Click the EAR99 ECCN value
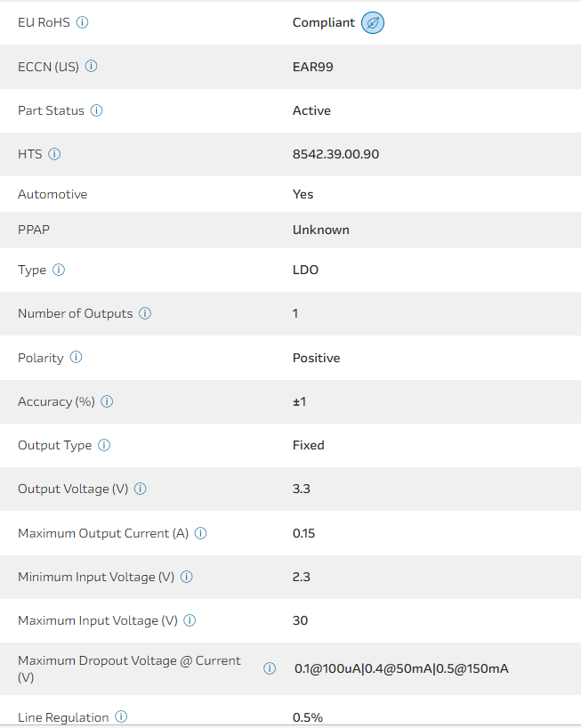Image resolution: width=581 pixels, height=728 pixels. 312,67
